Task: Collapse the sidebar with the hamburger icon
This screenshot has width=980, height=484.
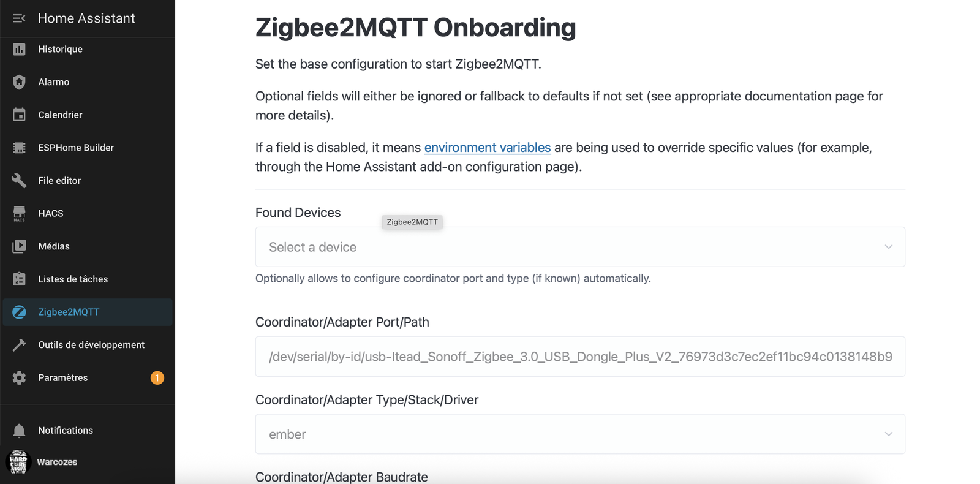Action: [18, 18]
